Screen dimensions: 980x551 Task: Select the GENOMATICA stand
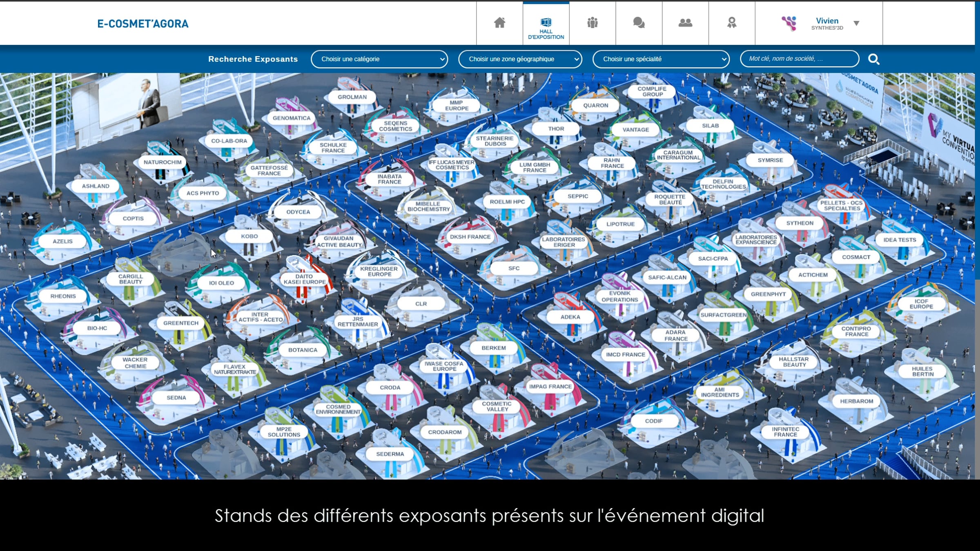point(292,118)
